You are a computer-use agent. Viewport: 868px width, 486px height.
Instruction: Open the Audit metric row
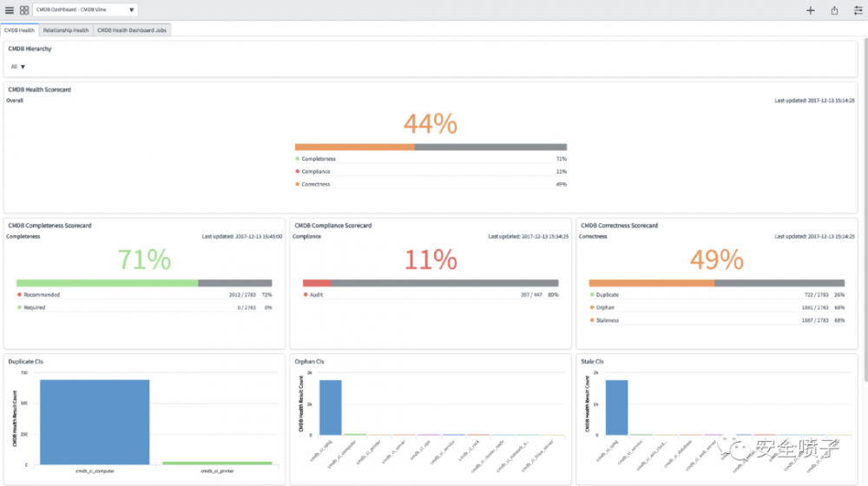[431, 295]
